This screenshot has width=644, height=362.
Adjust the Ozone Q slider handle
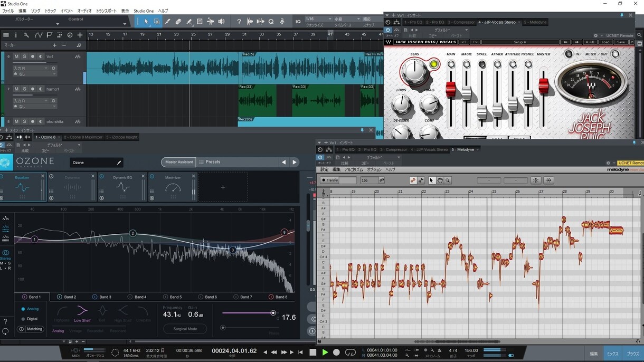pyautogui.click(x=273, y=313)
